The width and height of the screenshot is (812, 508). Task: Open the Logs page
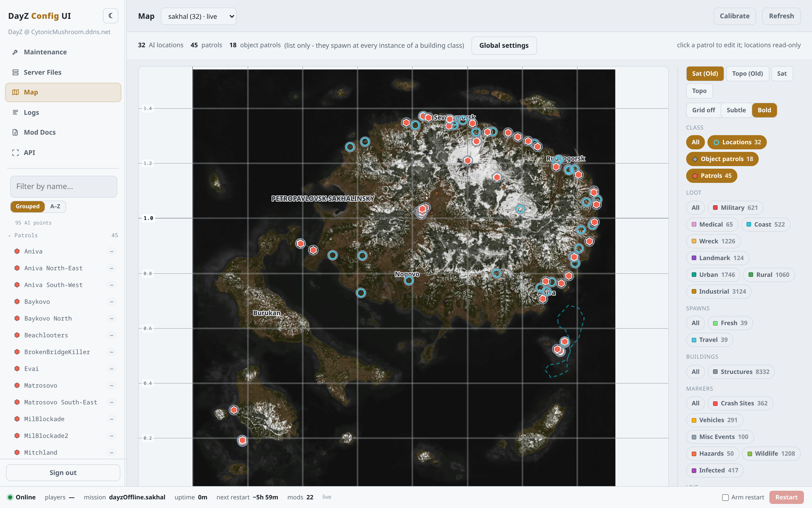63,112
